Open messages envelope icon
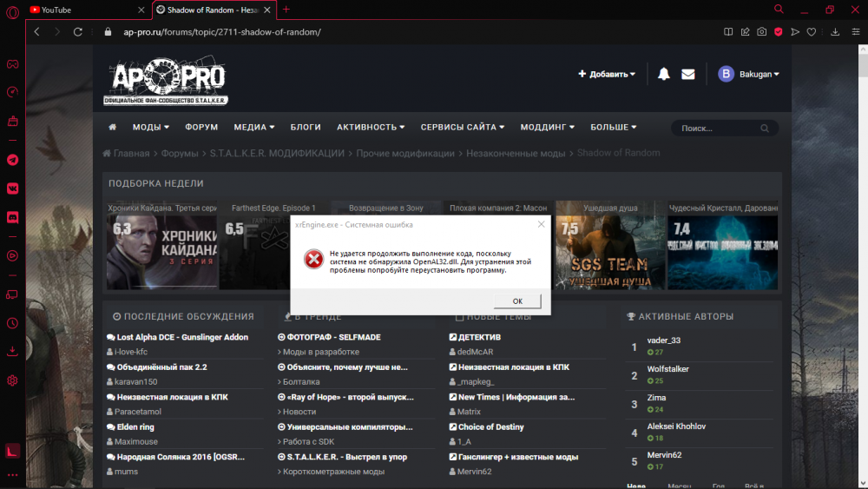The image size is (868, 489). coord(687,74)
